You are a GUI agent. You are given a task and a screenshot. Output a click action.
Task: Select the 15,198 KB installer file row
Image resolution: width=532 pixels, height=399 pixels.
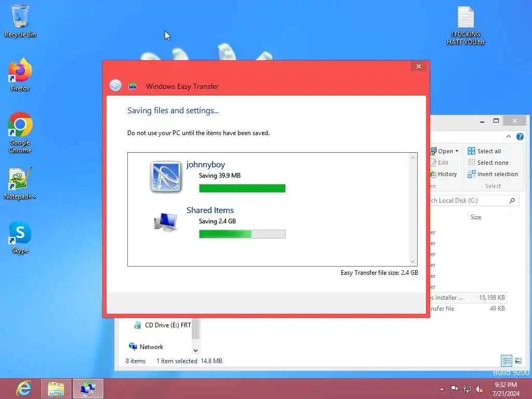[469, 298]
